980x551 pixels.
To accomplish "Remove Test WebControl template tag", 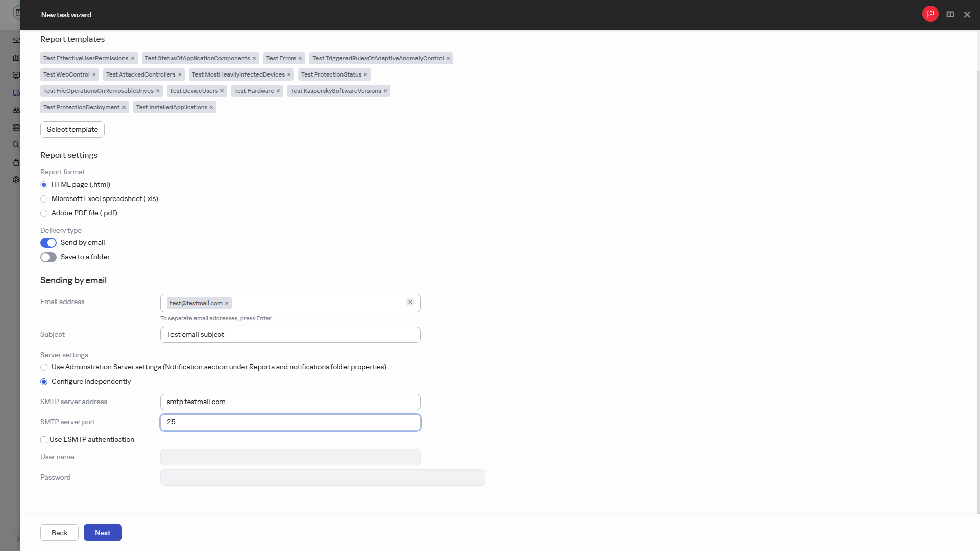I will (x=94, y=75).
